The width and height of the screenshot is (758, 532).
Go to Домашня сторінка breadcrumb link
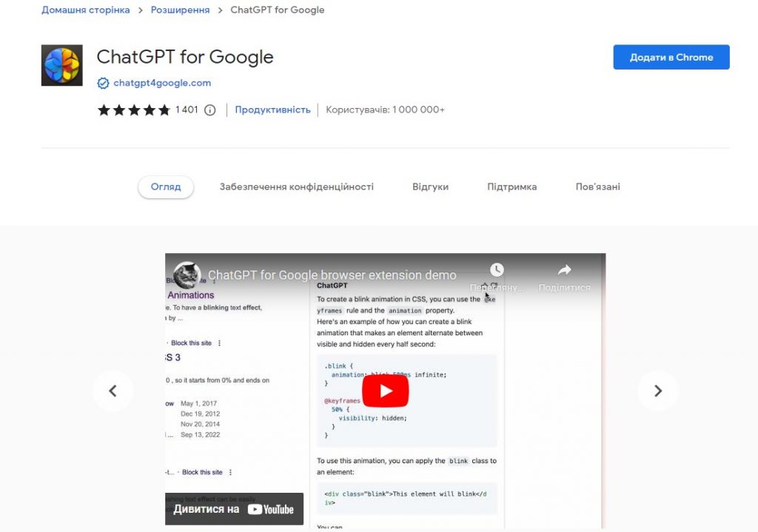tap(86, 10)
